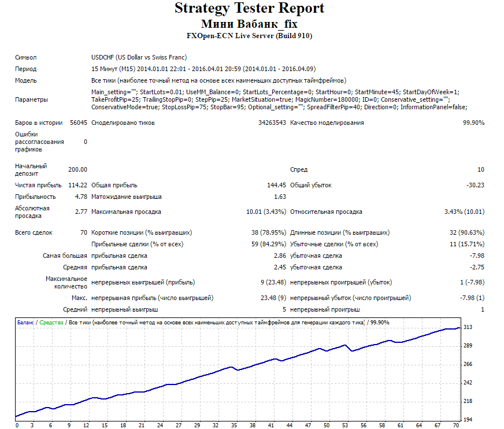Click 'Максимальная просадка' label
Screen dimensions: 504x429
[126, 212]
